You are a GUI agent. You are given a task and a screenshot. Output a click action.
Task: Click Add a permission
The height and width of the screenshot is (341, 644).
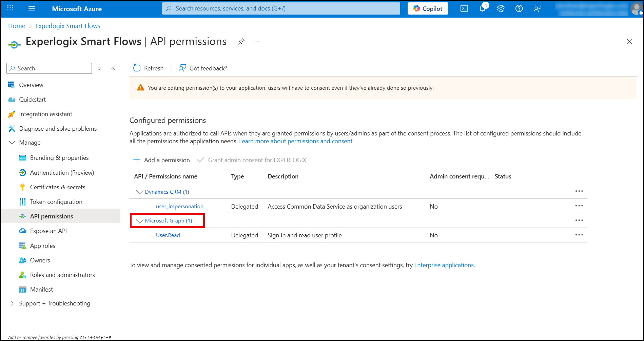161,160
